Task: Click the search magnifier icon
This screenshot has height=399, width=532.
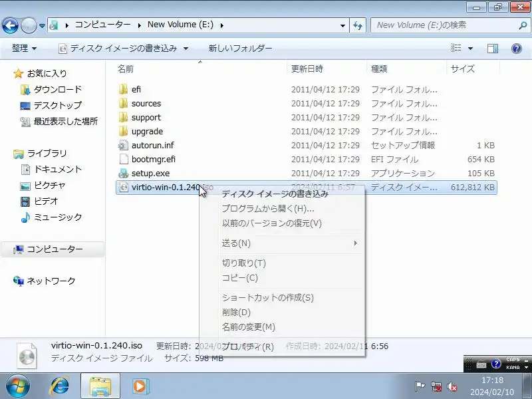Action: [523, 25]
